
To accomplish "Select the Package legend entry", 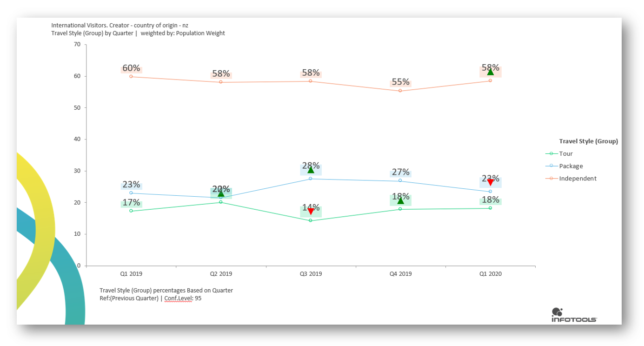I will 564,166.
